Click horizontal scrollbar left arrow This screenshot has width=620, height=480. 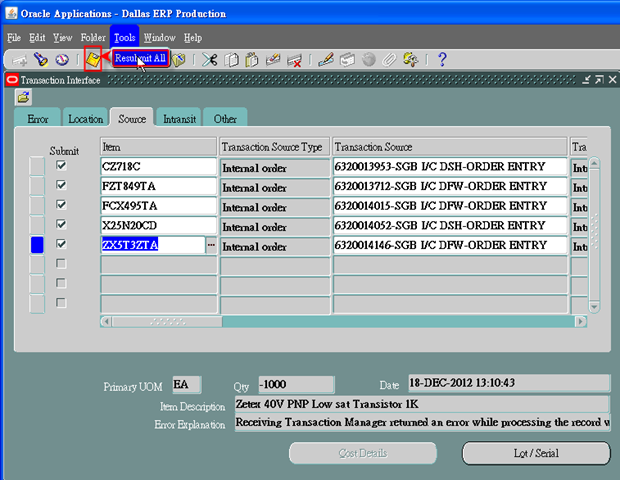click(x=106, y=321)
